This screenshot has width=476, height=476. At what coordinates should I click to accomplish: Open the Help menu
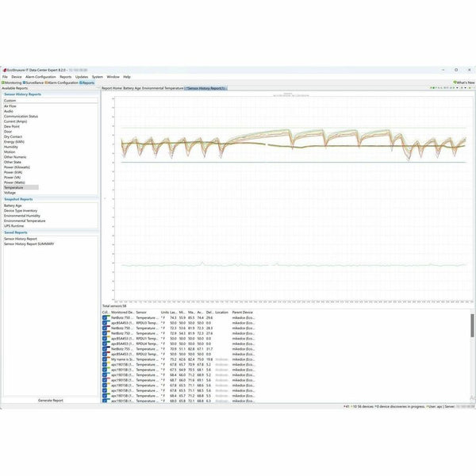[x=127, y=77]
